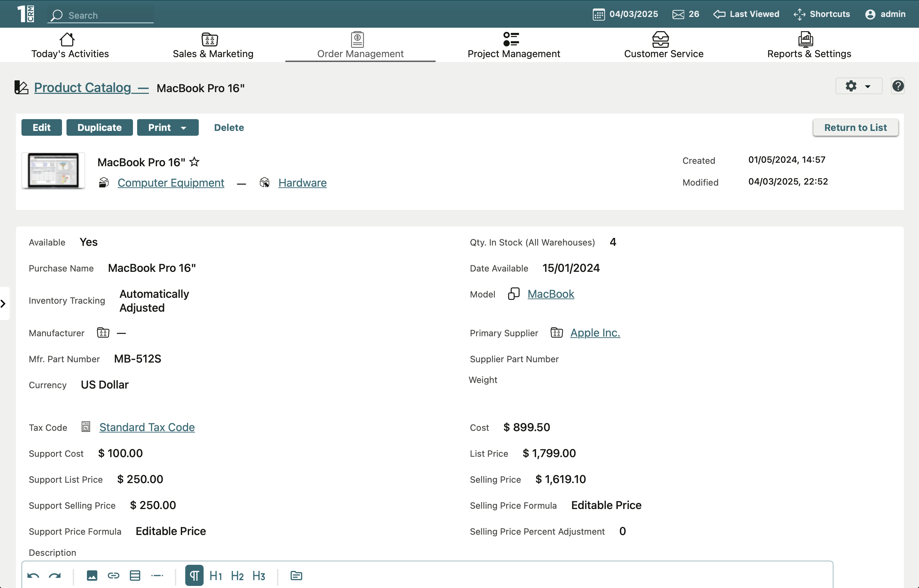Open MacBook model link
The image size is (919, 588).
pos(551,294)
